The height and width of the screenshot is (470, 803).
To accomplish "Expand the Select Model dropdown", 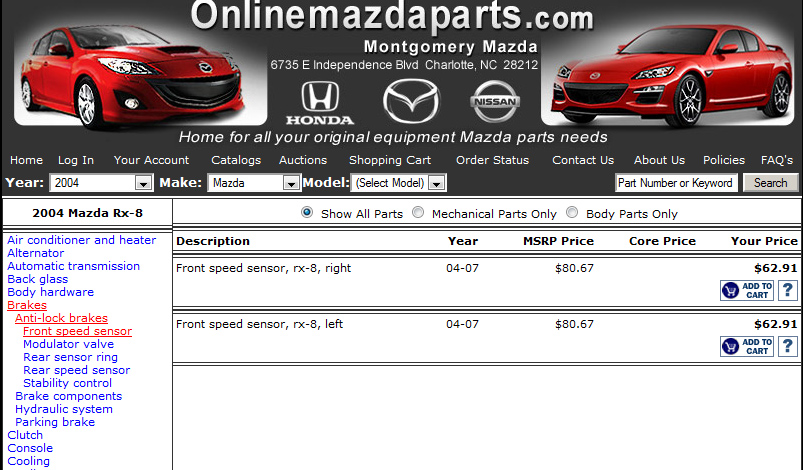I will click(x=398, y=183).
